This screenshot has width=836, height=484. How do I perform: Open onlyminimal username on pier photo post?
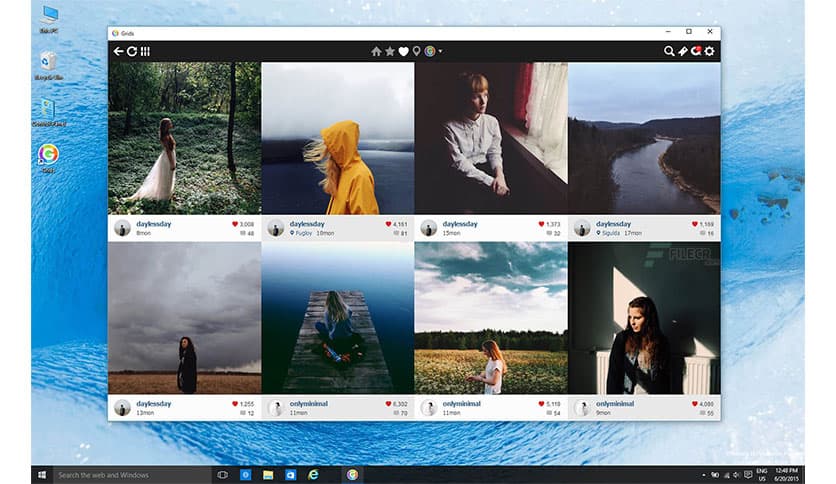click(309, 404)
